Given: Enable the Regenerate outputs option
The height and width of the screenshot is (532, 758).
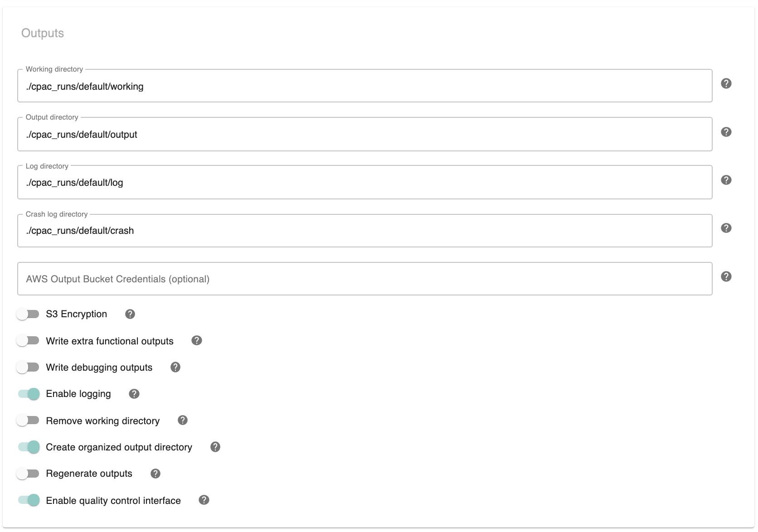Looking at the screenshot, I should pyautogui.click(x=28, y=474).
